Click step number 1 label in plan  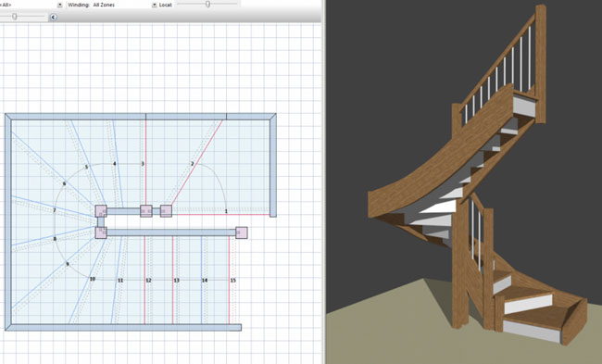(x=226, y=211)
